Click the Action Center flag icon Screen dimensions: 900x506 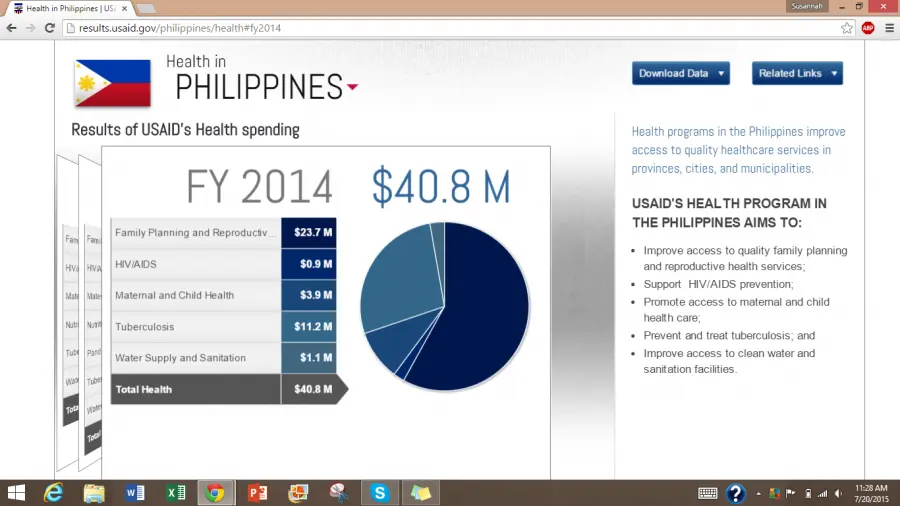point(790,493)
